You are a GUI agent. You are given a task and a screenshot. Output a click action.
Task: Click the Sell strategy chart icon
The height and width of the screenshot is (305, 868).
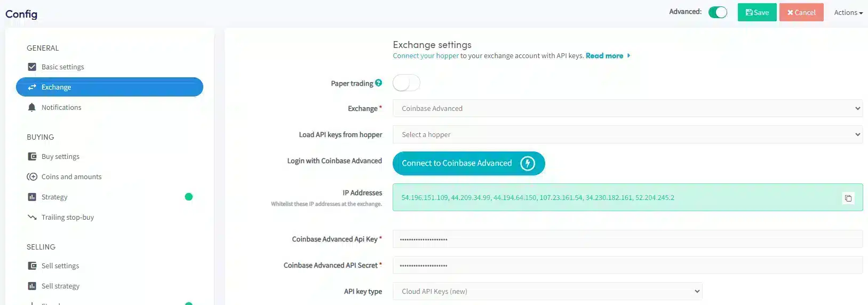(32, 286)
